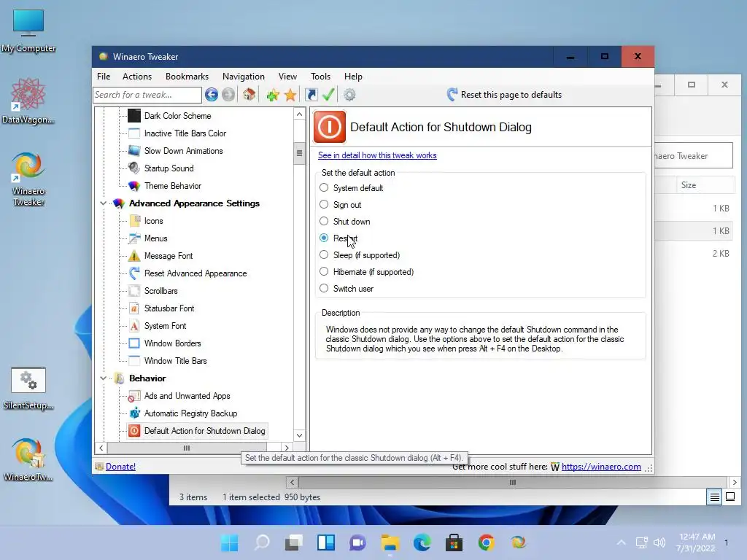This screenshot has width=747, height=560.
Task: Select Window Borders tree item
Action: (172, 343)
